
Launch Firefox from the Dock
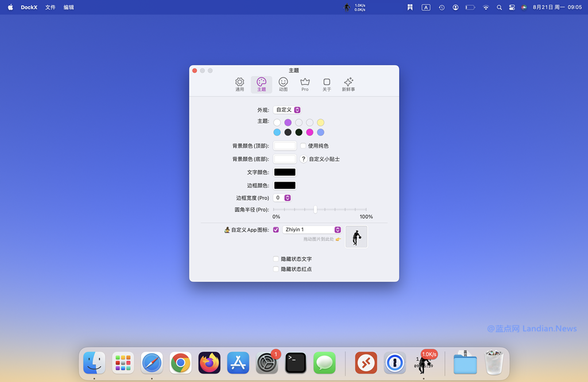[x=210, y=363]
